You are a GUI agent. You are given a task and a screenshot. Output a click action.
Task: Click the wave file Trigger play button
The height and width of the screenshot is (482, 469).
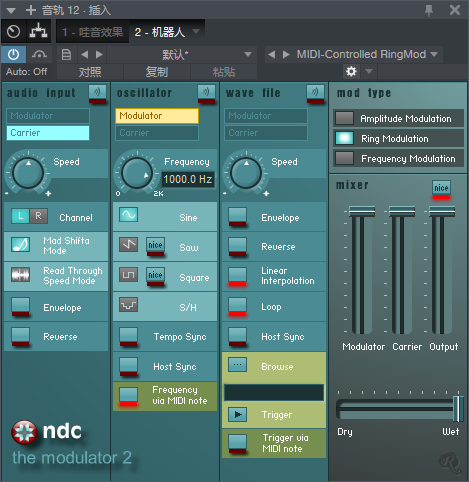point(237,414)
